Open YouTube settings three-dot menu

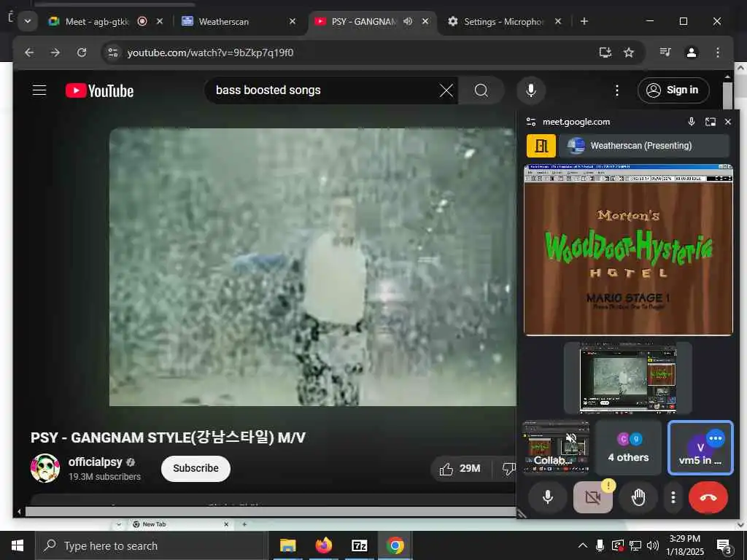tap(617, 90)
